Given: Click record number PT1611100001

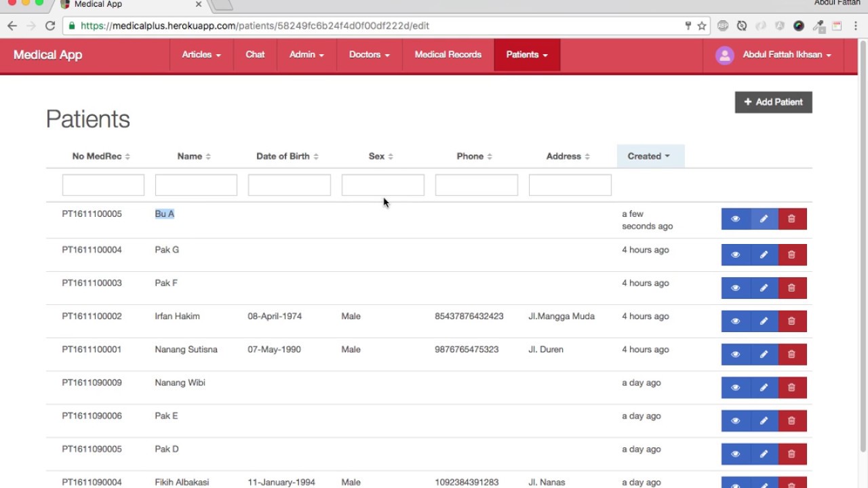Looking at the screenshot, I should 92,350.
